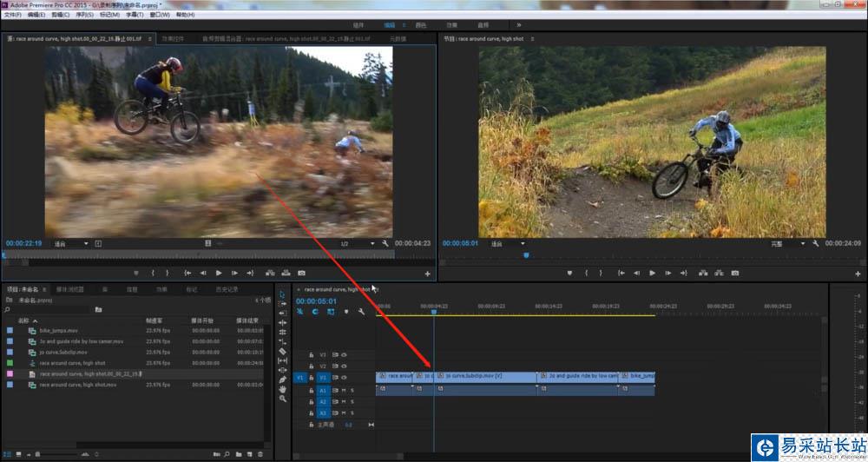Screen dimensions: 868x462
Task: Select the Selection tool in the tools panel
Action: click(282, 294)
